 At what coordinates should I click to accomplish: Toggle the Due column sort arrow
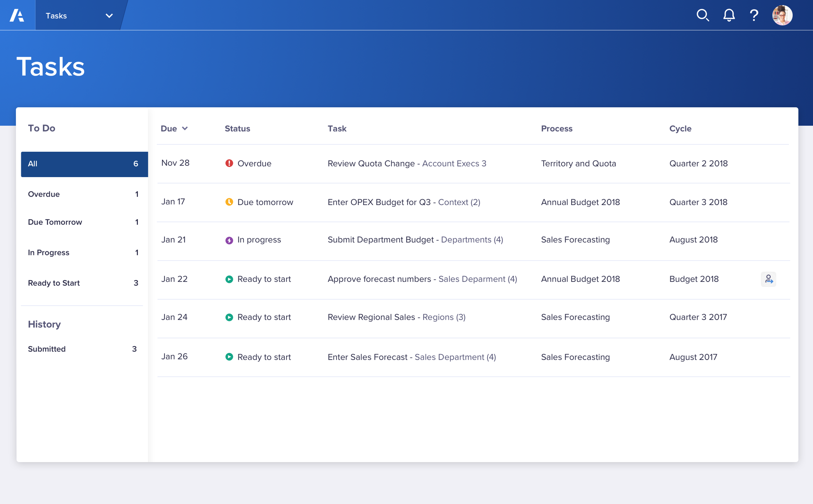pyautogui.click(x=185, y=129)
